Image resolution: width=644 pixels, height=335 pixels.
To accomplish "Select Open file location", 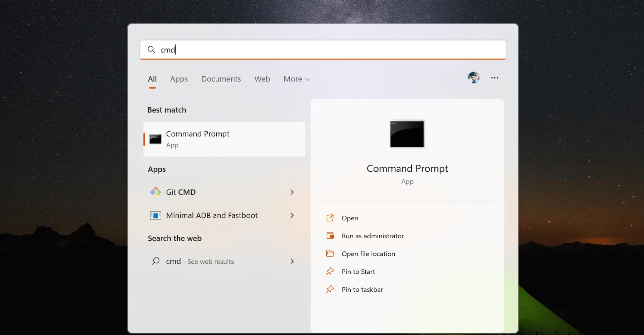I will [368, 254].
